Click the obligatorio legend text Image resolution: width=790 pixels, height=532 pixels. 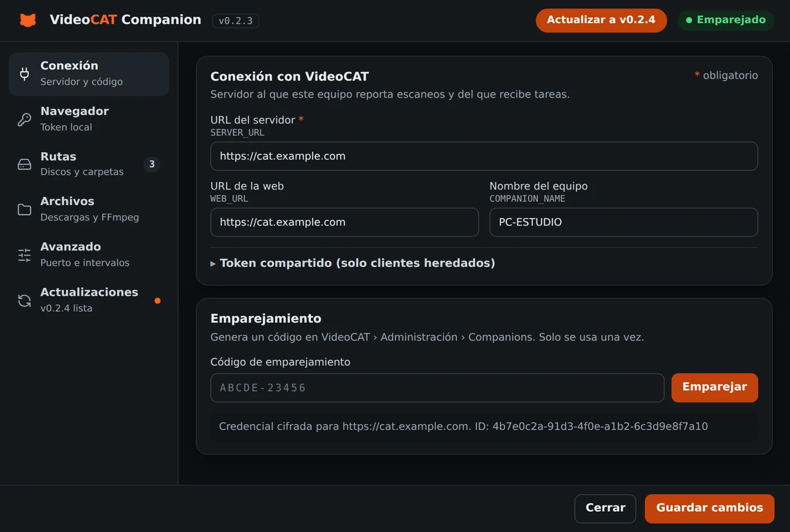(x=726, y=76)
